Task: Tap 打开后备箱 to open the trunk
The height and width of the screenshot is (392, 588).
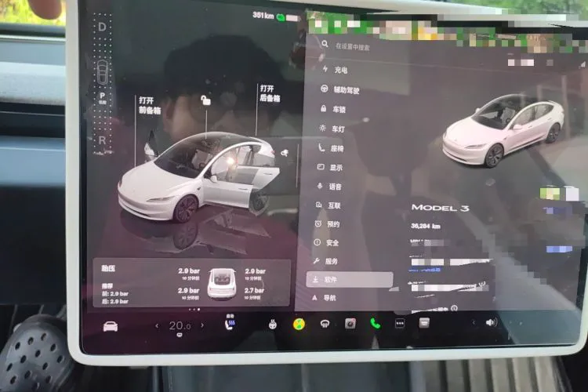Action: [270, 93]
